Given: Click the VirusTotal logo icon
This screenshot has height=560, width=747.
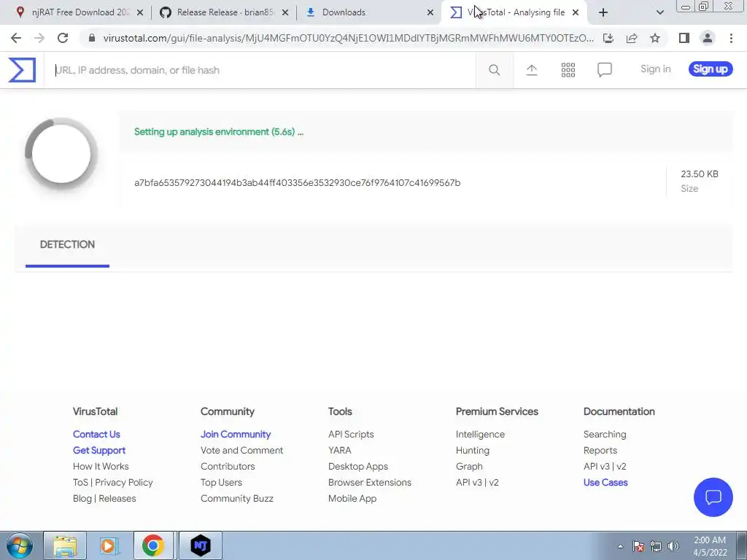Looking at the screenshot, I should coord(22,70).
